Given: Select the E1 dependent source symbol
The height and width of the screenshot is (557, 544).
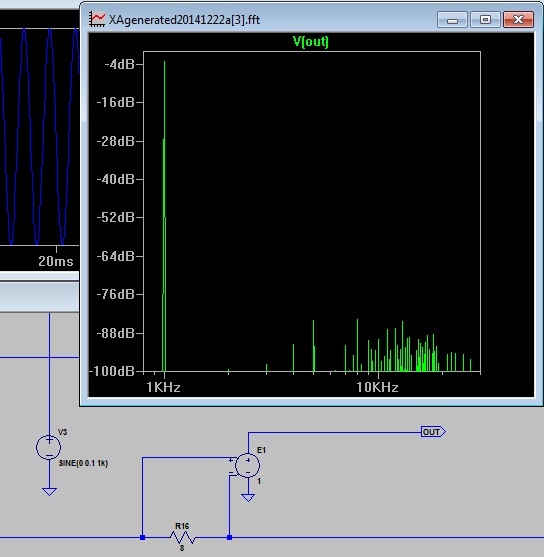Looking at the screenshot, I should tap(248, 465).
